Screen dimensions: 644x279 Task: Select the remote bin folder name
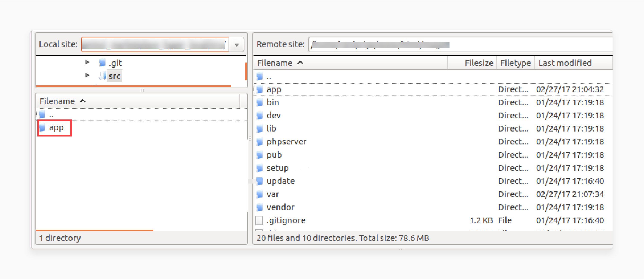tap(272, 102)
